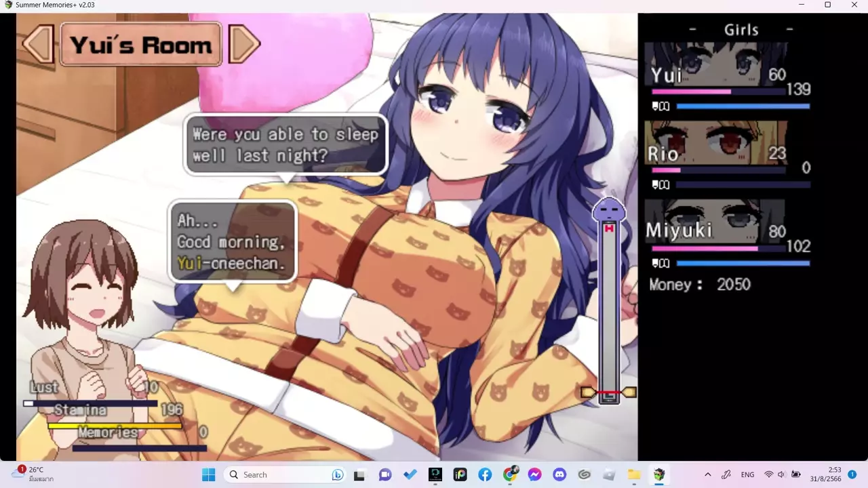Image resolution: width=868 pixels, height=488 pixels.
Task: Open Google Chrome from the taskbar
Action: pyautogui.click(x=510, y=474)
